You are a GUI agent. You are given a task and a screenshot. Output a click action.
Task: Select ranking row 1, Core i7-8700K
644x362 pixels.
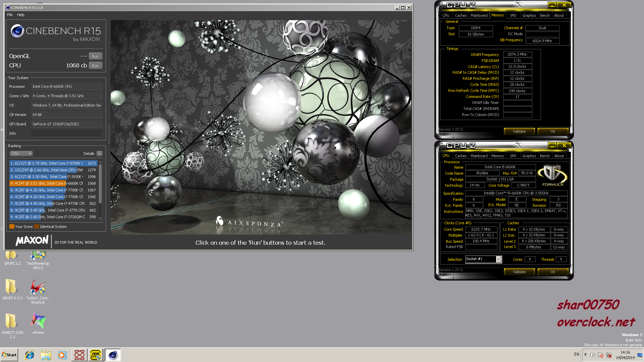(x=53, y=163)
